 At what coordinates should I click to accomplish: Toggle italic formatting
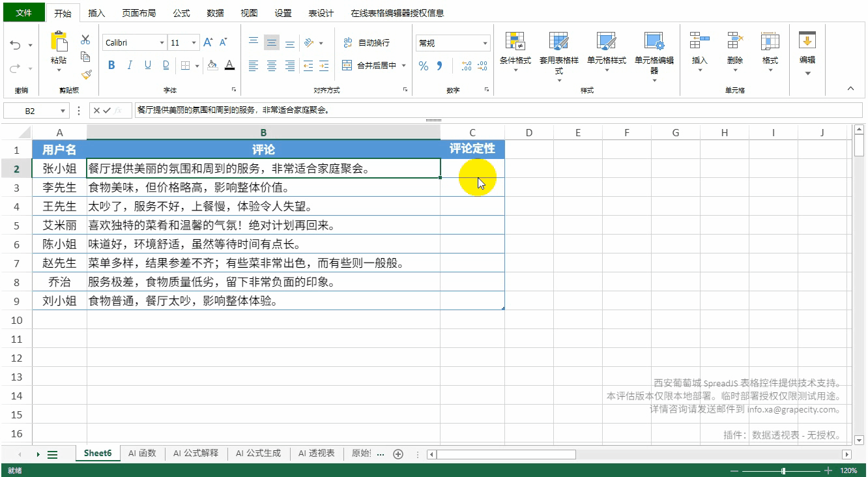[130, 65]
